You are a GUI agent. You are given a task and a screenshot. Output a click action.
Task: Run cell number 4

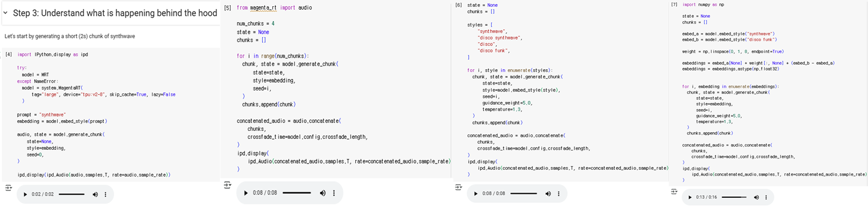click(x=9, y=54)
